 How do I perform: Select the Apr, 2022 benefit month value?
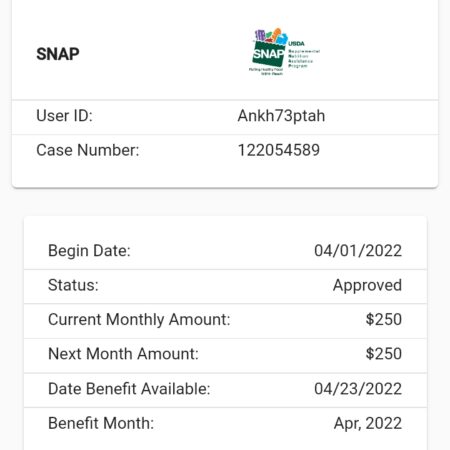pos(368,424)
